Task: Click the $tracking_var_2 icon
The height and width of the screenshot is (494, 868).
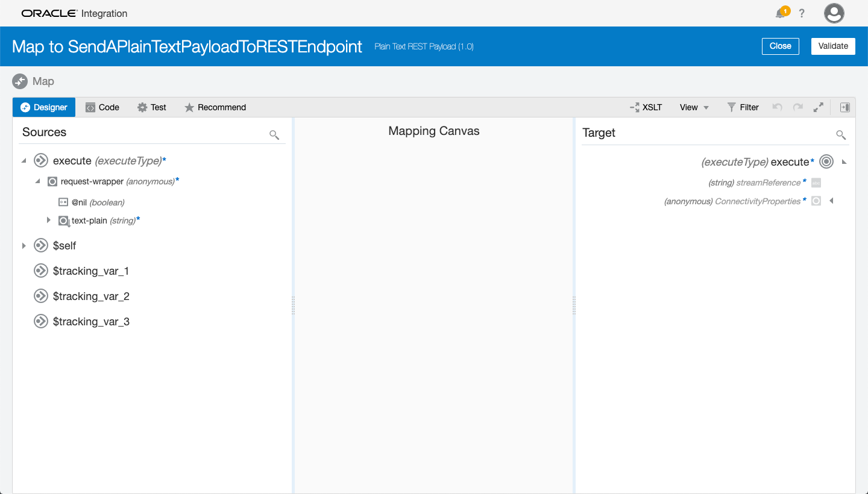Action: (40, 296)
